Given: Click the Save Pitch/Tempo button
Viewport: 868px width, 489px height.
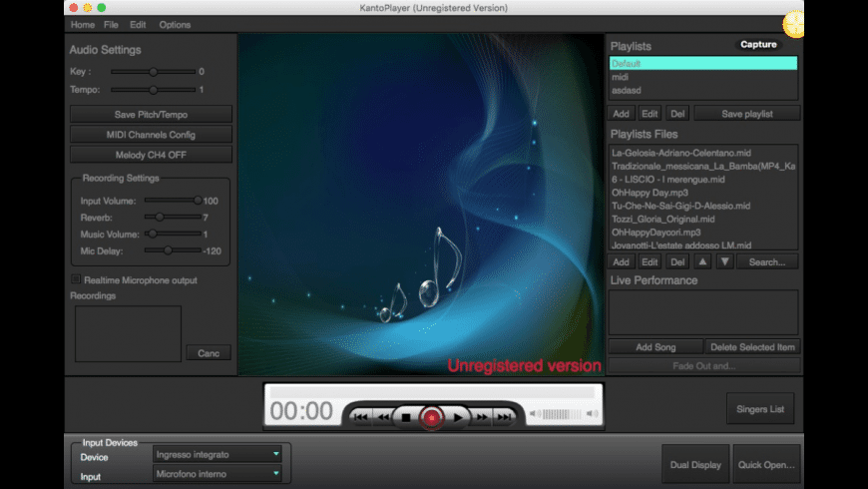Looking at the screenshot, I should pyautogui.click(x=151, y=115).
